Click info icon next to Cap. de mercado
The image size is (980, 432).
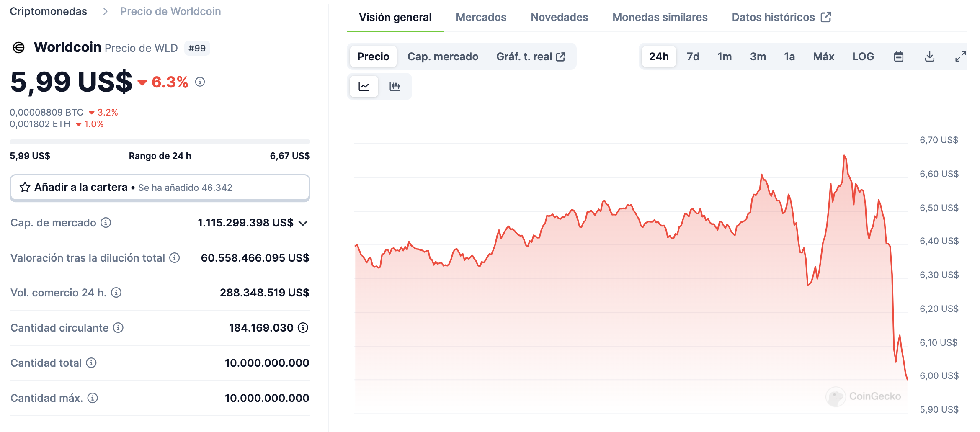[x=106, y=223]
